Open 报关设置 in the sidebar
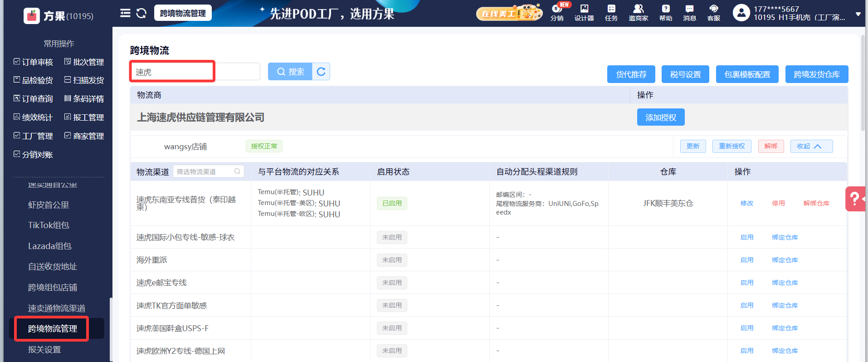 [44, 350]
